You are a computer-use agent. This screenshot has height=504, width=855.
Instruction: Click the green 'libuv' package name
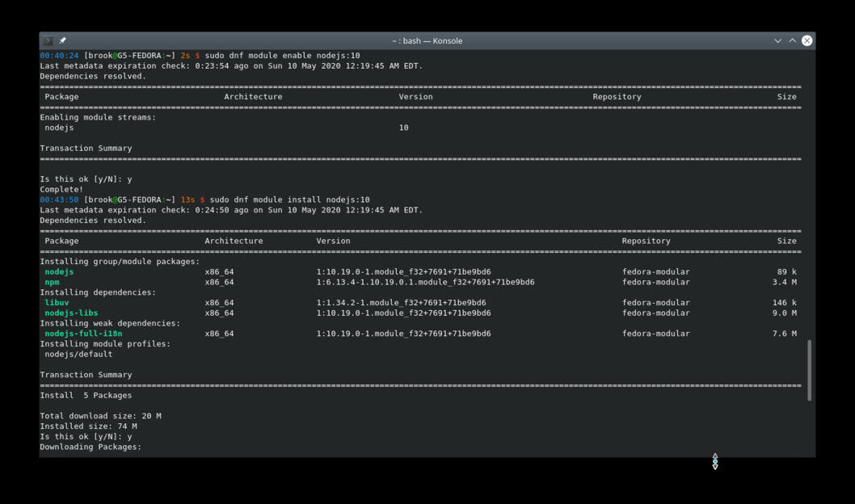tap(57, 303)
